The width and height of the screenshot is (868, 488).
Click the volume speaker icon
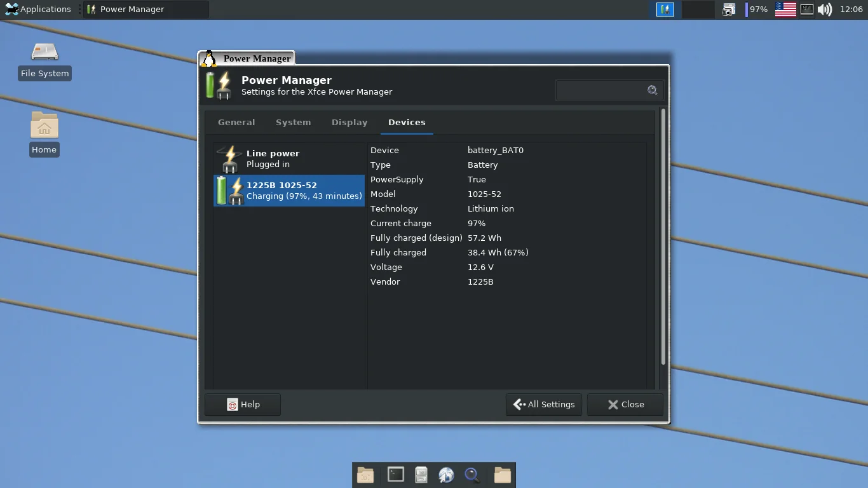(825, 9)
